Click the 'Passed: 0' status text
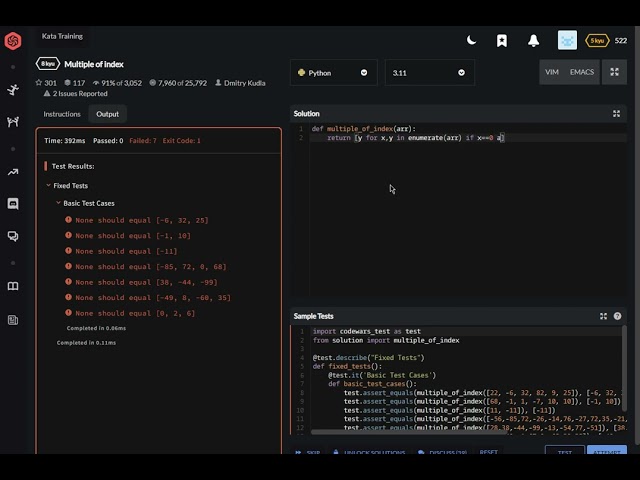The height and width of the screenshot is (480, 640). pos(108,140)
